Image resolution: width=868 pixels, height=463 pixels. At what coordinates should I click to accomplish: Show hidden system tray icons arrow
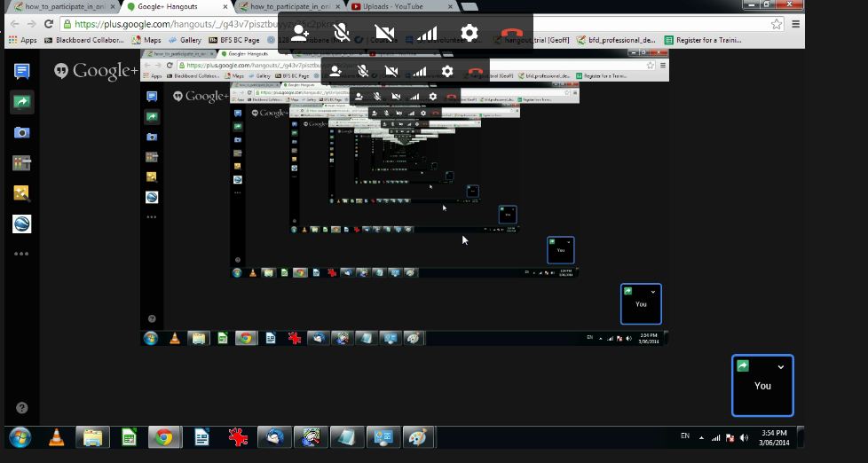coord(702,437)
